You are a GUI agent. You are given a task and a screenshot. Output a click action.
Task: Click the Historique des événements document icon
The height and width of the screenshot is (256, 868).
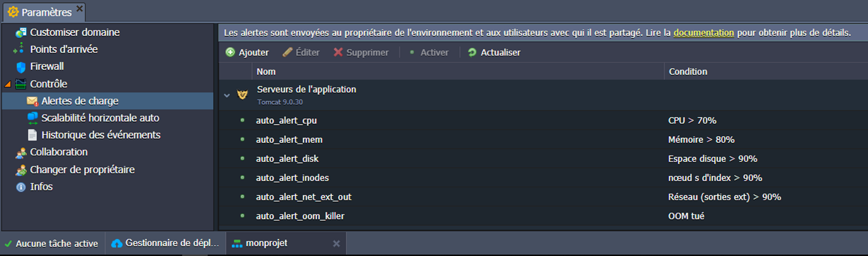pyautogui.click(x=32, y=135)
